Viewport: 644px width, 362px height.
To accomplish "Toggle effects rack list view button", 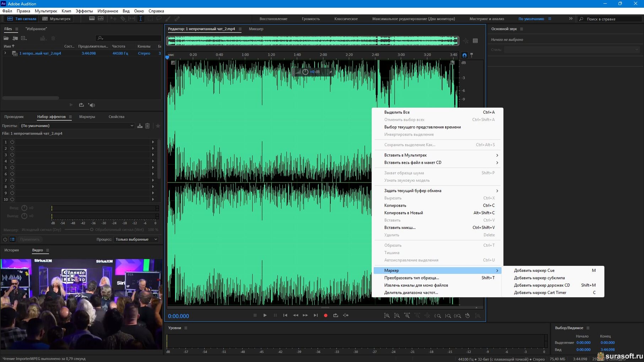I will (12, 239).
